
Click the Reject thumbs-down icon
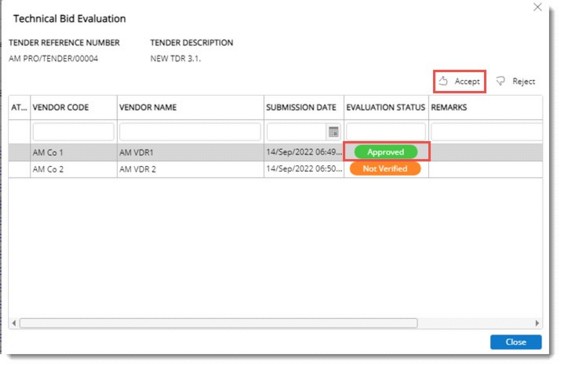[x=501, y=81]
